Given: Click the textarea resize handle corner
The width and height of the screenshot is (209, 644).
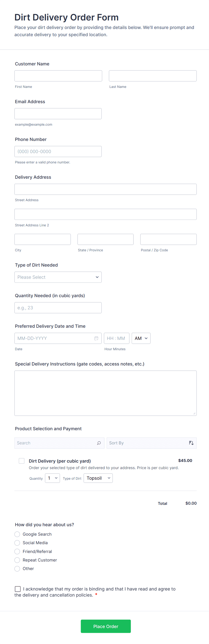Looking at the screenshot, I should pos(194,414).
